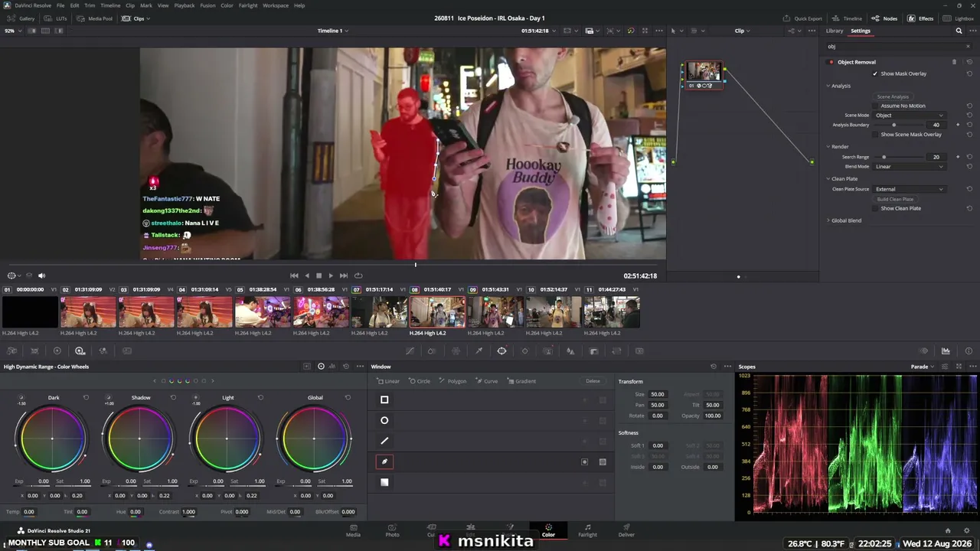980x551 pixels.
Task: Click Build Clean Plate
Action: pyautogui.click(x=895, y=199)
